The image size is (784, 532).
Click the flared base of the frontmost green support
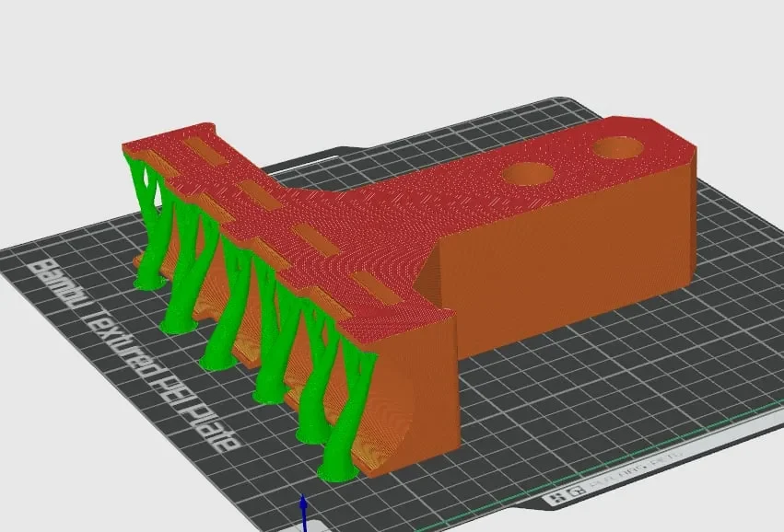339,473
